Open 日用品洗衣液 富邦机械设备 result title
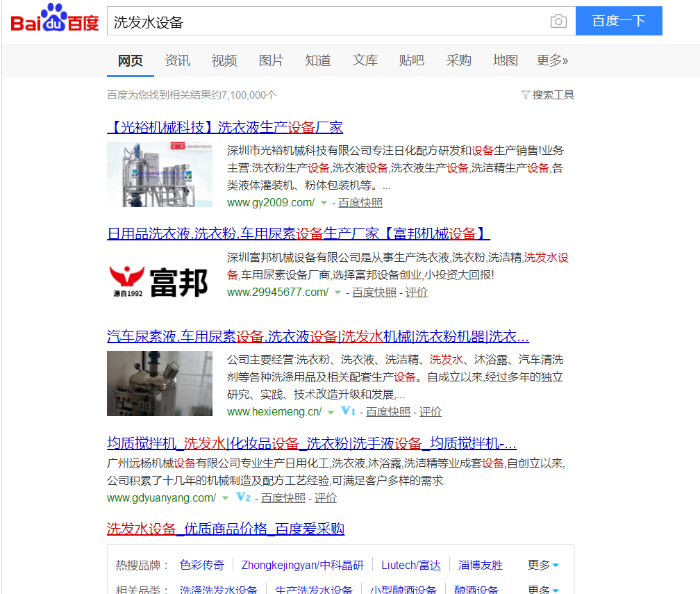The image size is (700, 594). click(x=299, y=233)
